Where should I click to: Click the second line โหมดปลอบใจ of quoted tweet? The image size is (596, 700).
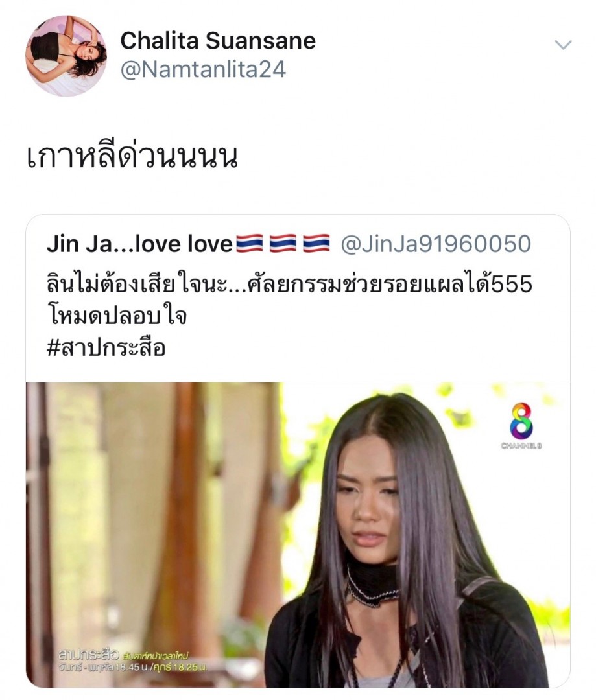(117, 316)
